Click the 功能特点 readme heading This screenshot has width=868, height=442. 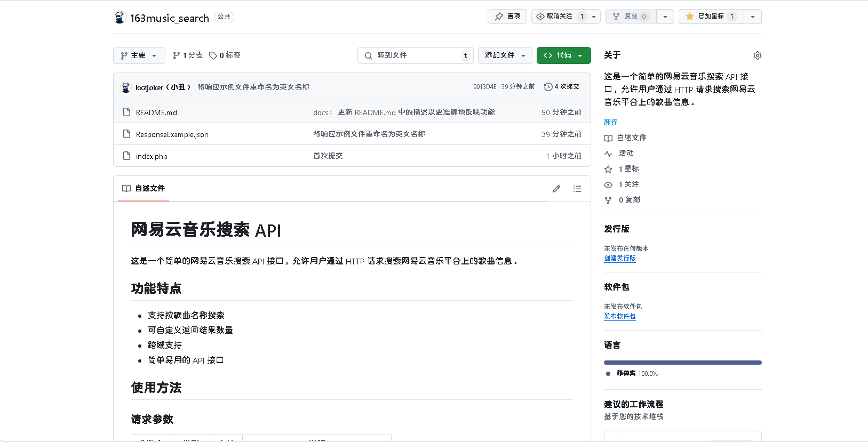click(x=156, y=288)
